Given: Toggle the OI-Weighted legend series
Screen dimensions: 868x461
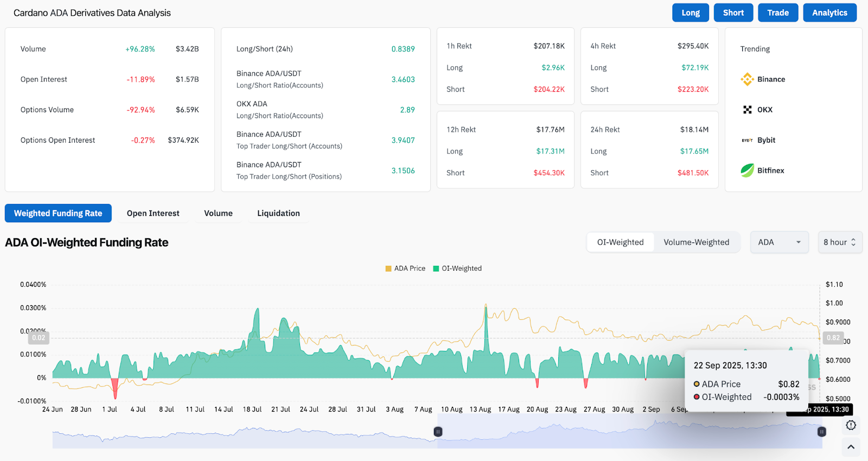Looking at the screenshot, I should (x=457, y=268).
